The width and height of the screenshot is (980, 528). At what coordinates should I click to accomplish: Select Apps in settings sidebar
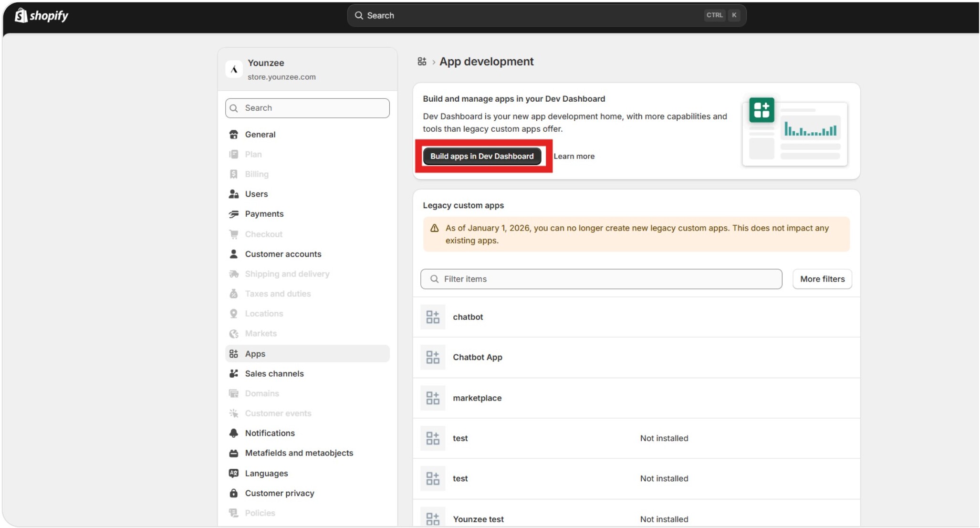tap(307, 354)
